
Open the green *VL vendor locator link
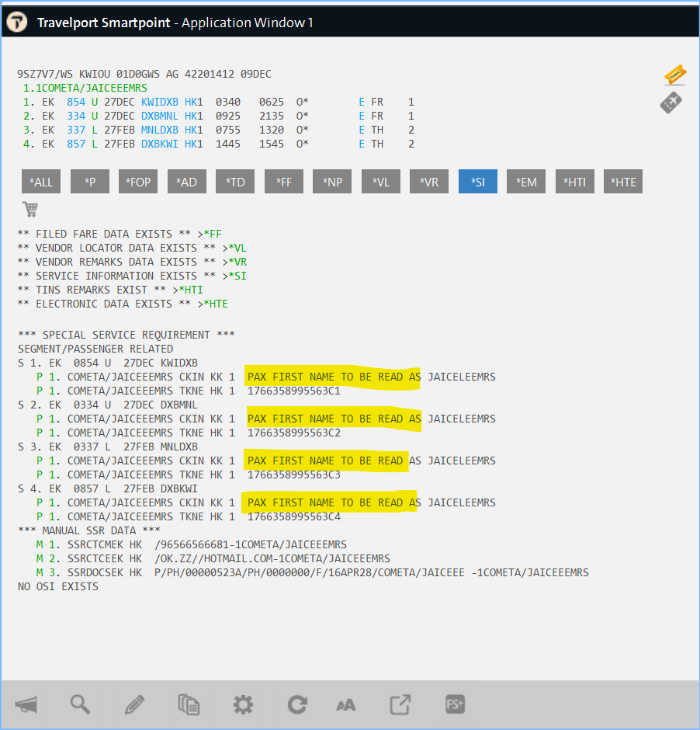(x=237, y=248)
